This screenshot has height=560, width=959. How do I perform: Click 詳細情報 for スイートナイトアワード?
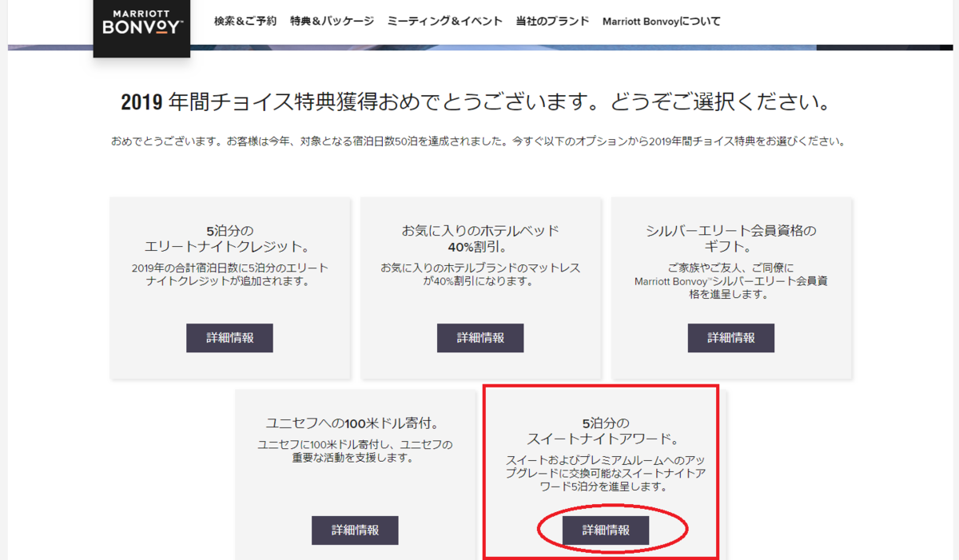(x=606, y=530)
